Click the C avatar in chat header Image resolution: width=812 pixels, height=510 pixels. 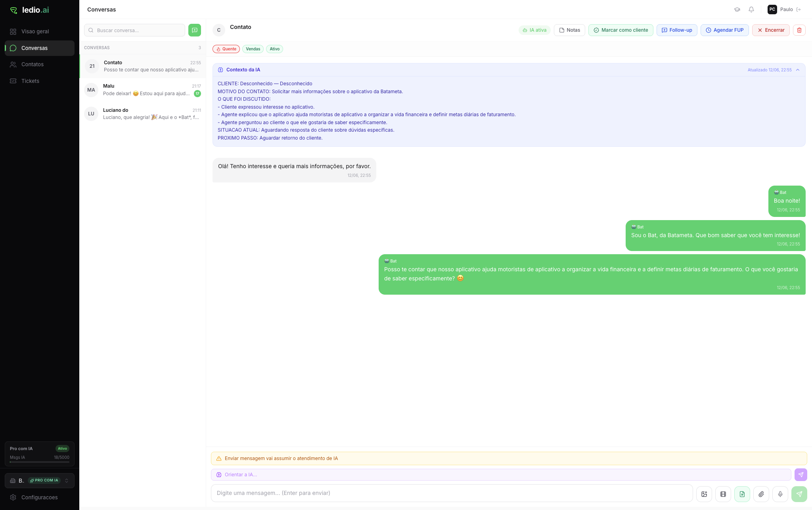[x=219, y=30]
